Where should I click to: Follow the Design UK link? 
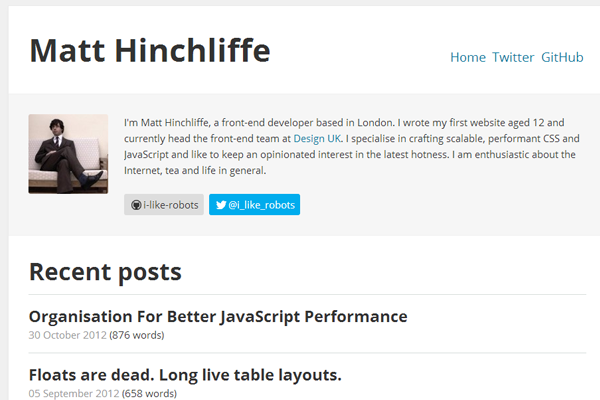pos(317,139)
